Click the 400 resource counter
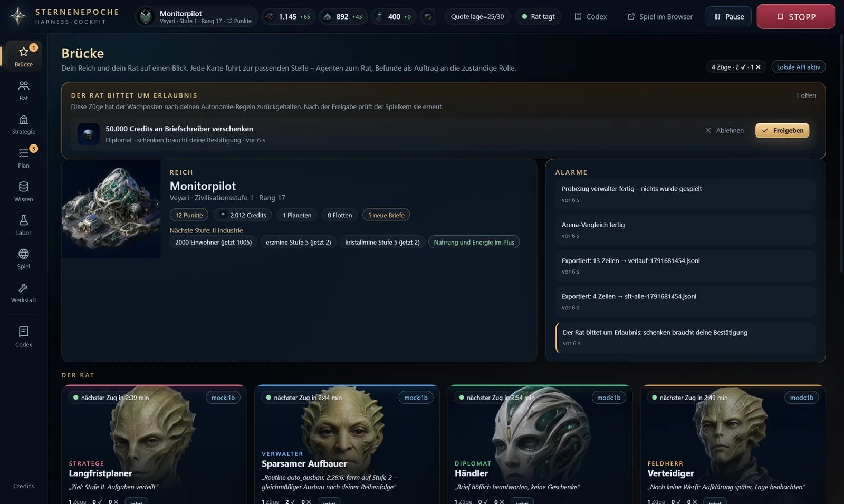Viewport: 844px width, 504px height. [393, 17]
